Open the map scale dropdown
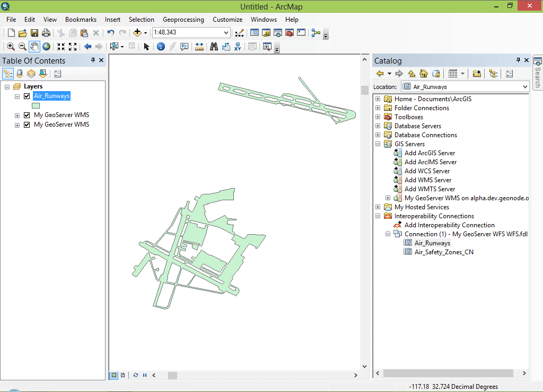 click(x=226, y=32)
